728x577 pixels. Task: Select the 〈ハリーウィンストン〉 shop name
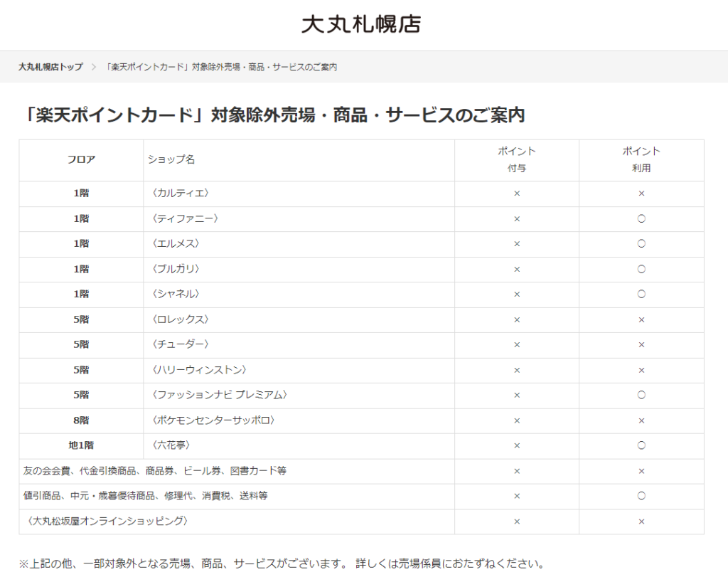tap(199, 370)
